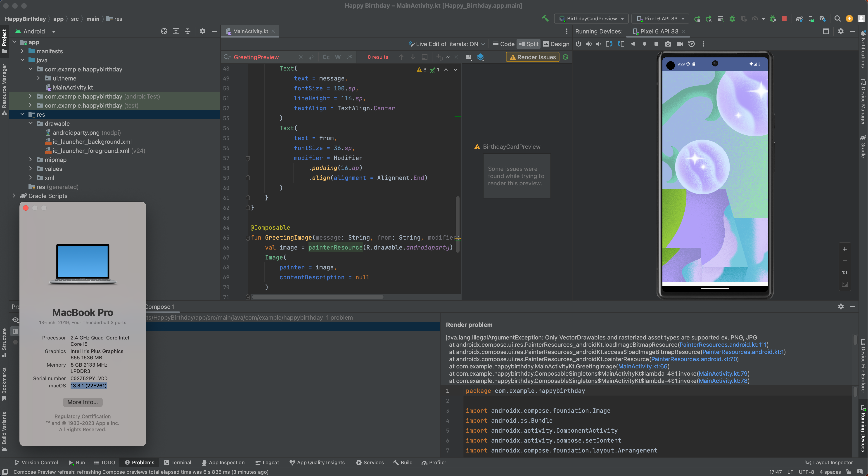Viewport: 868px width, 476px height.
Task: Take emulator screenshot with camera icon
Action: [x=668, y=44]
